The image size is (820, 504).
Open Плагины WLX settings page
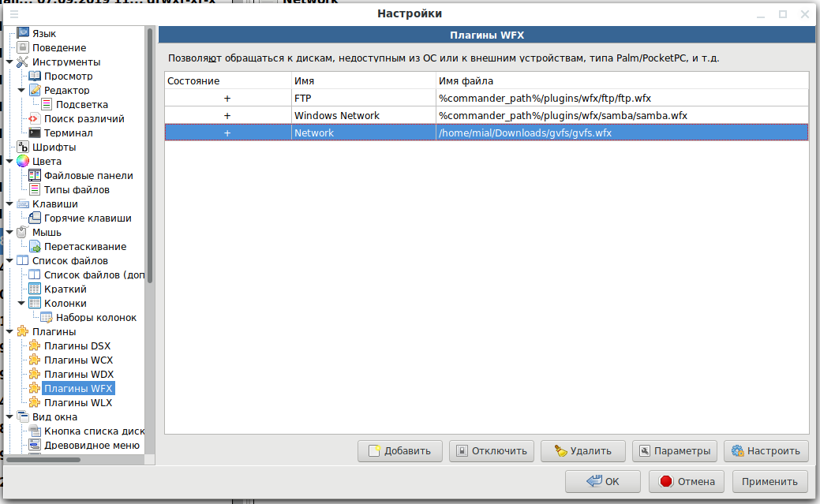pos(78,402)
